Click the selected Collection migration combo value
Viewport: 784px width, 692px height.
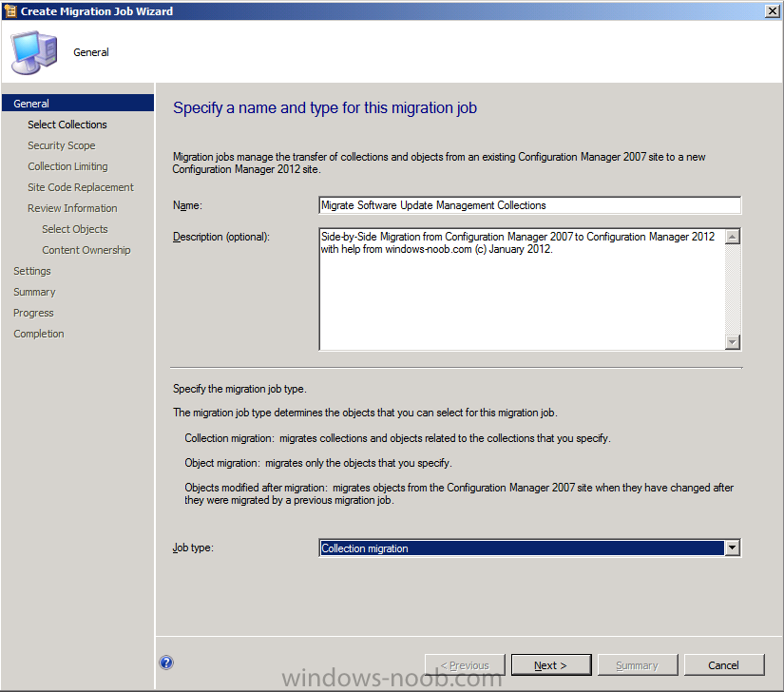tap(522, 548)
